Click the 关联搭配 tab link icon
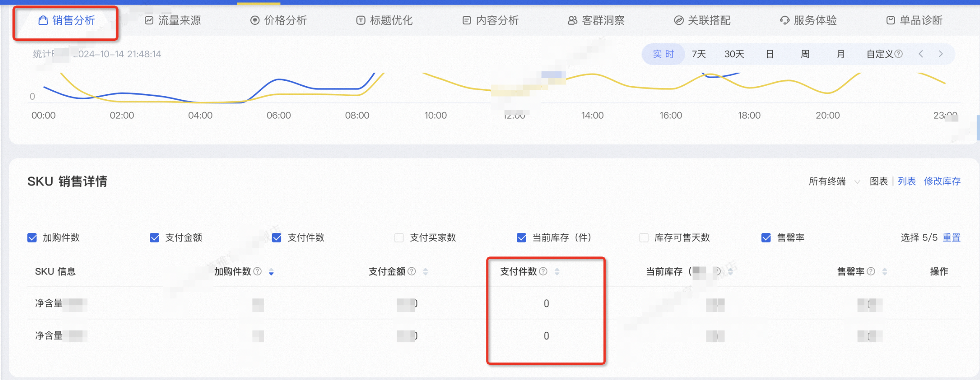This screenshot has height=380, width=980. click(x=679, y=21)
